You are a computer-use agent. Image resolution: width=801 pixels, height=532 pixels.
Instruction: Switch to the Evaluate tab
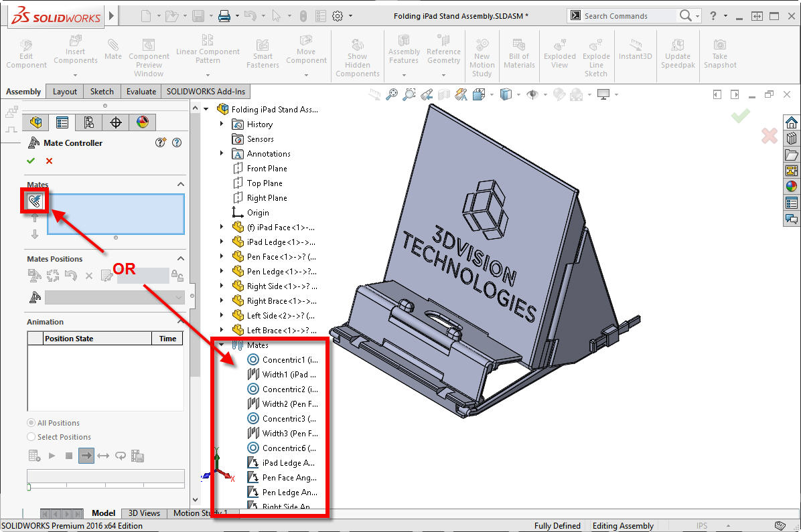pyautogui.click(x=141, y=92)
